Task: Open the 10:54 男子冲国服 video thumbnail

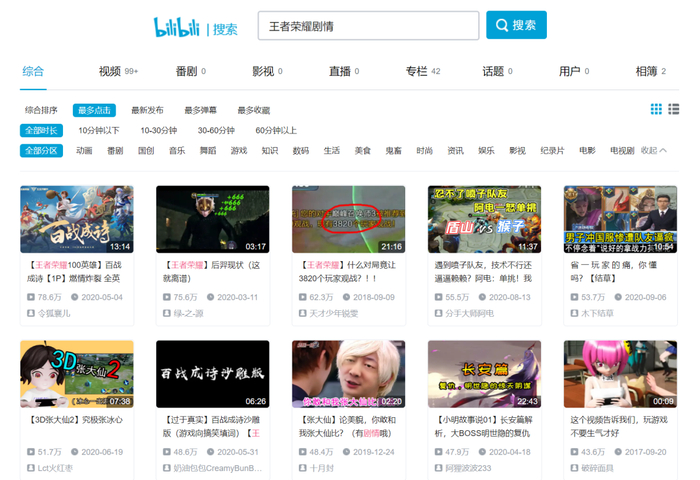Action: click(621, 219)
